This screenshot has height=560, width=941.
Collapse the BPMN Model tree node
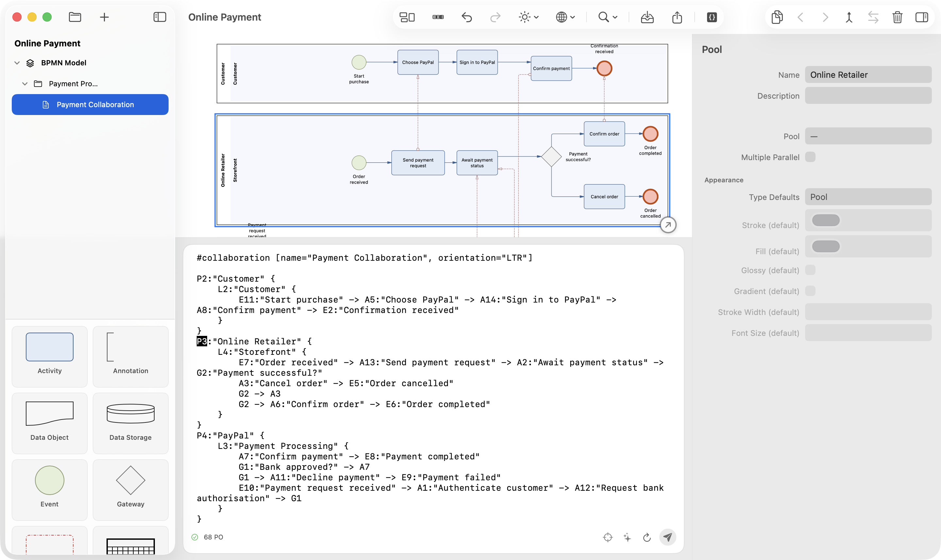click(17, 63)
